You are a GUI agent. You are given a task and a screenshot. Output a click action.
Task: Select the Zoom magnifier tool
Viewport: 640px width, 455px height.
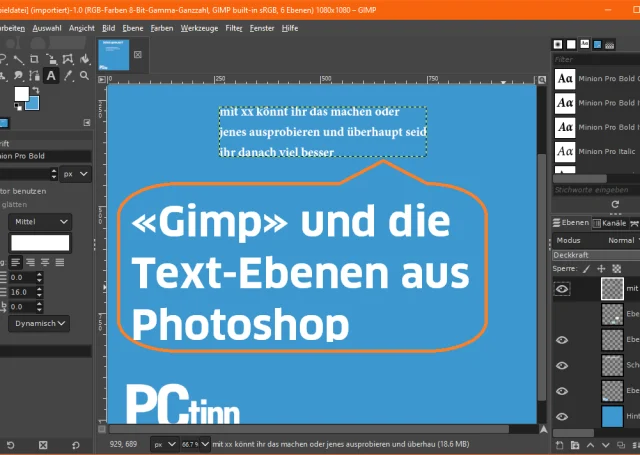[84, 75]
